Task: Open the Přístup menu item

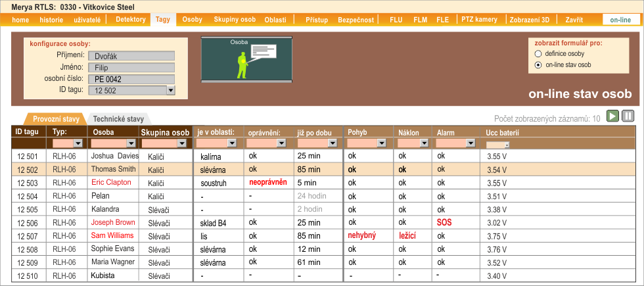Action: click(x=317, y=20)
